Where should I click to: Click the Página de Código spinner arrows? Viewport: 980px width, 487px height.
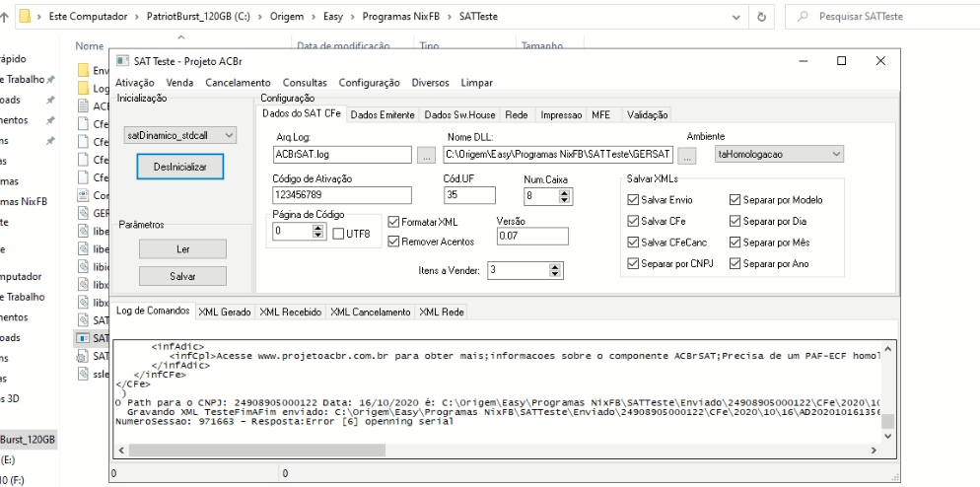318,232
